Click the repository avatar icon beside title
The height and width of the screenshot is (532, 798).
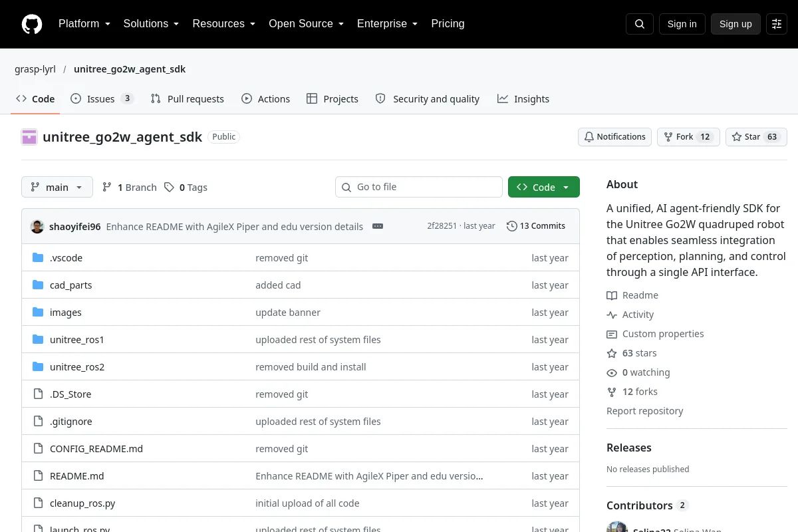pos(29,137)
